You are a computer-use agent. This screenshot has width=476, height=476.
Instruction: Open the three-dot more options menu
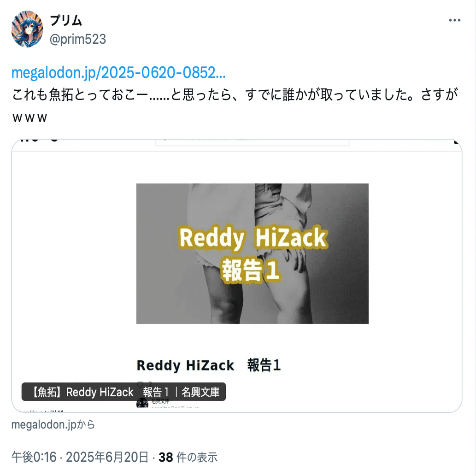point(454,20)
